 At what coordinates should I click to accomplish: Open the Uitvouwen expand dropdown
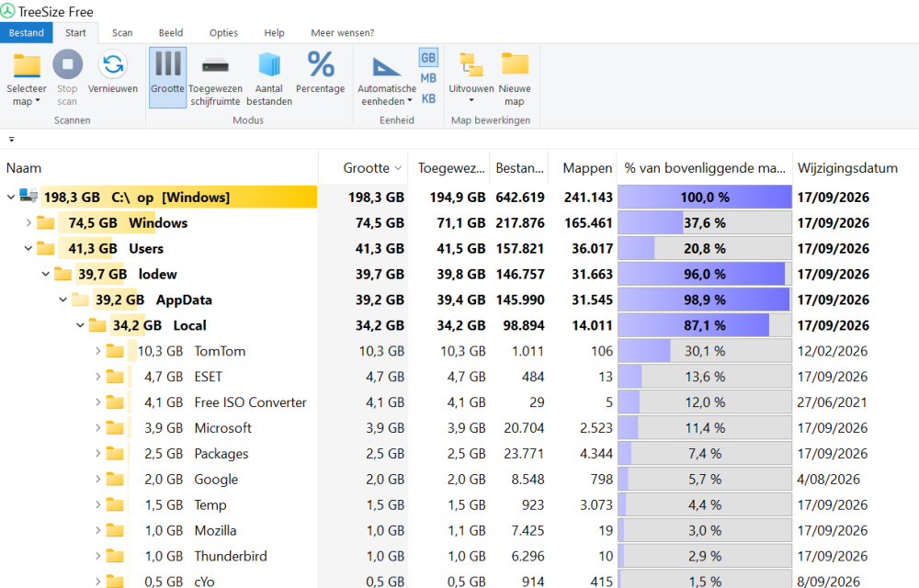(x=471, y=77)
